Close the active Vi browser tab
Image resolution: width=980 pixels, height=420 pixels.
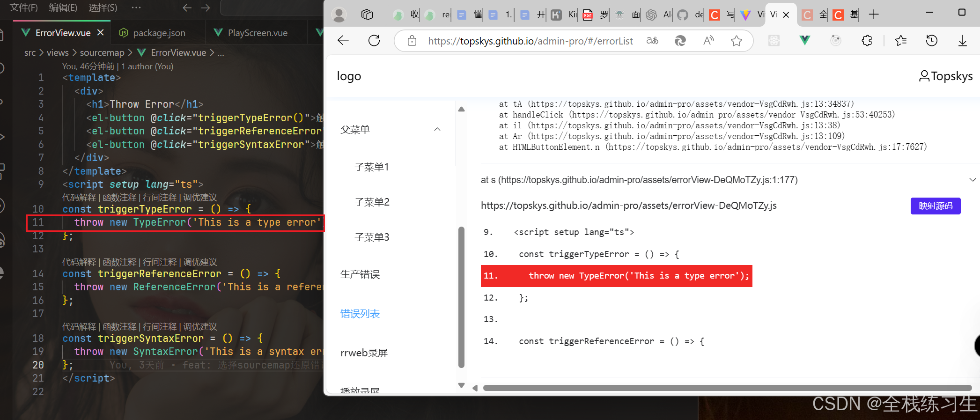pyautogui.click(x=786, y=15)
